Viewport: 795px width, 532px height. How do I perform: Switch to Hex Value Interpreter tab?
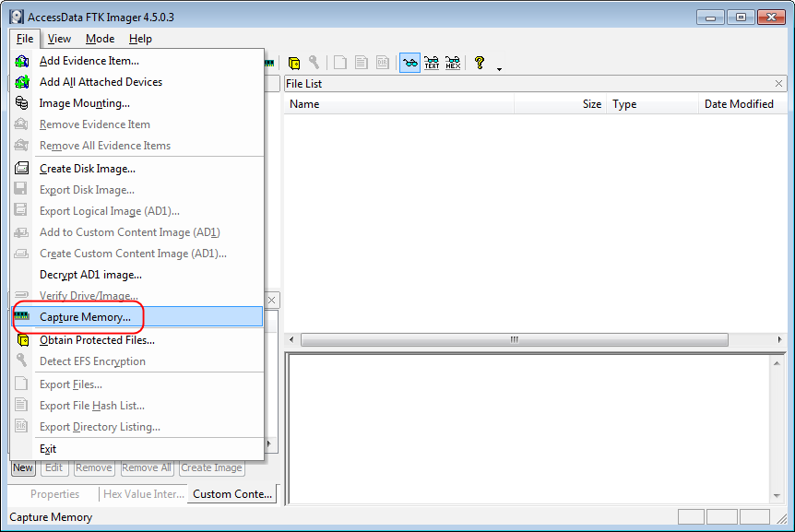(x=144, y=494)
